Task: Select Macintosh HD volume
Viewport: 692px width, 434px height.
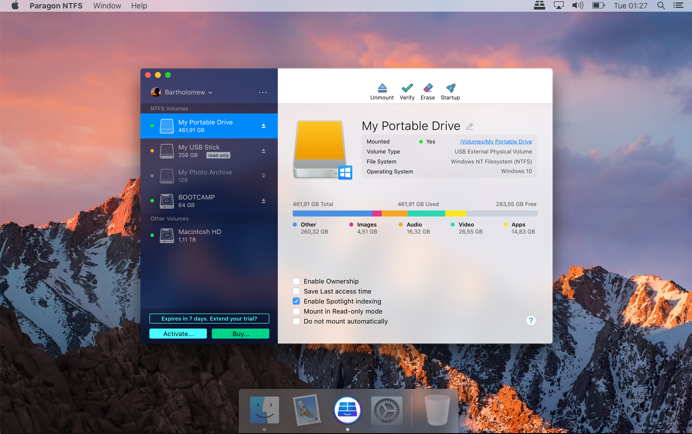Action: coord(209,235)
